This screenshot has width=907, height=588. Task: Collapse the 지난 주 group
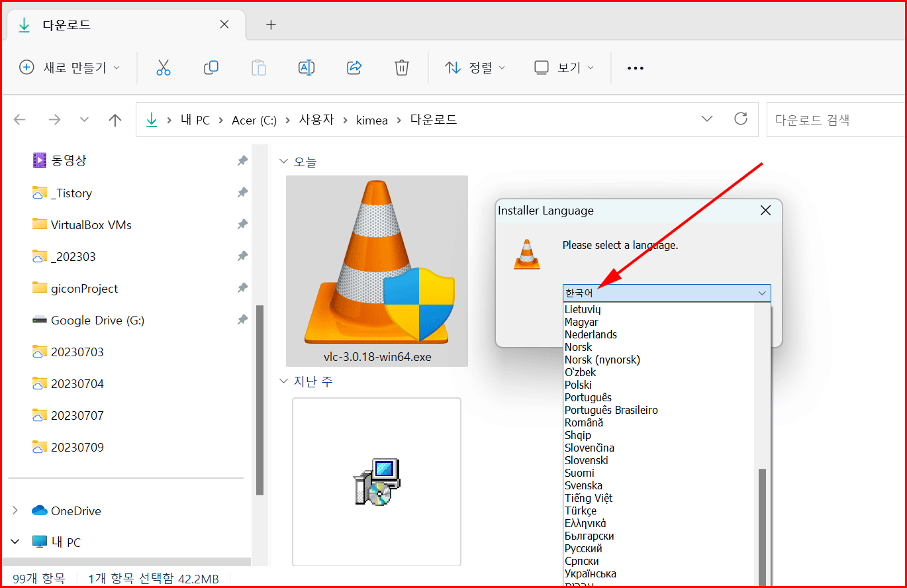(283, 381)
